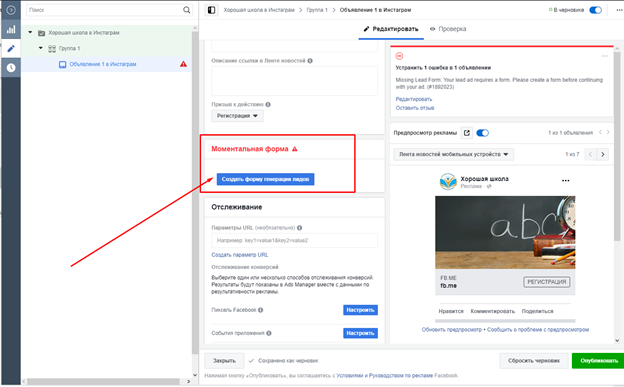
Task: Click the Моментальная форма section heading
Action: point(250,149)
